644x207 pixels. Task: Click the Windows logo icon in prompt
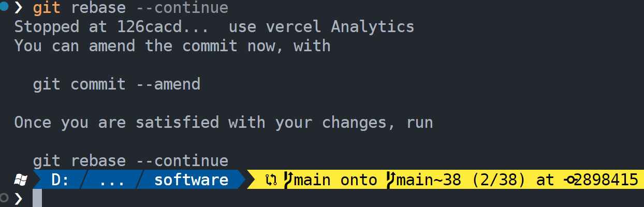pyautogui.click(x=21, y=180)
